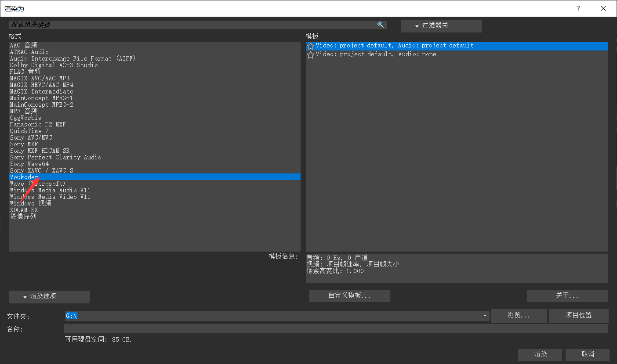The image size is (617, 364).
Task: Select MAGIX Intermediate format
Action: pos(155,91)
